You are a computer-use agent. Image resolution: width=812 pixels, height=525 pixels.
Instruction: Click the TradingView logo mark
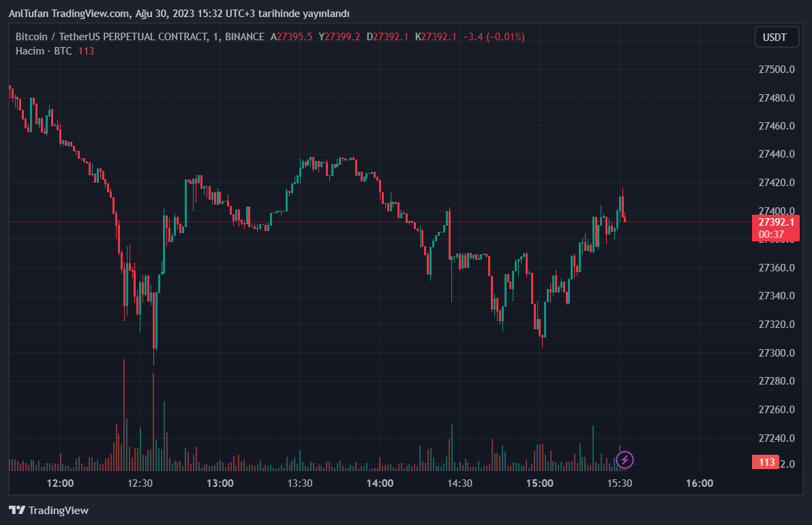[x=17, y=510]
